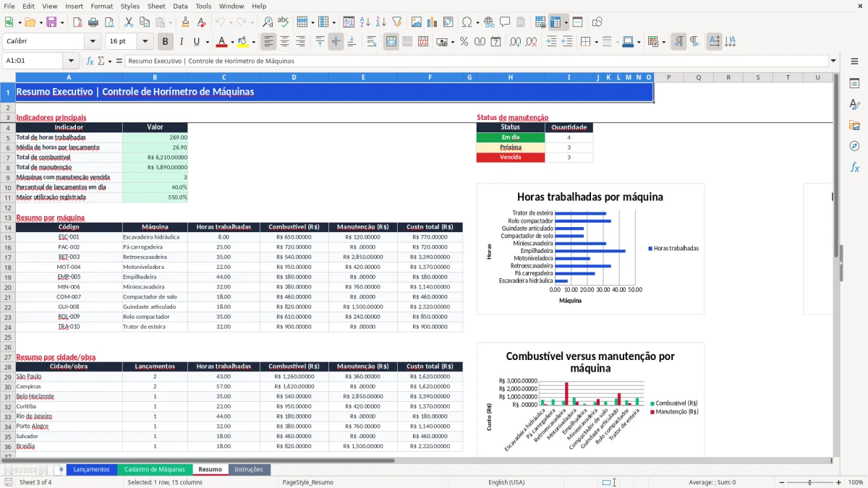The image size is (868, 488).
Task: Toggle Wrap Text
Action: coord(372,42)
